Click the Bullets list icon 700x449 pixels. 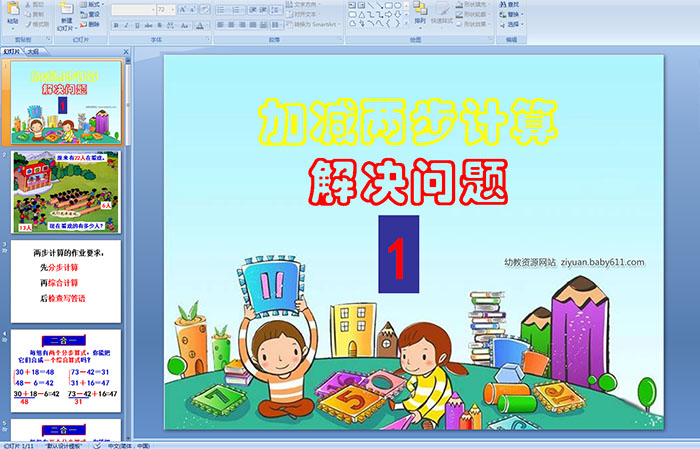223,10
